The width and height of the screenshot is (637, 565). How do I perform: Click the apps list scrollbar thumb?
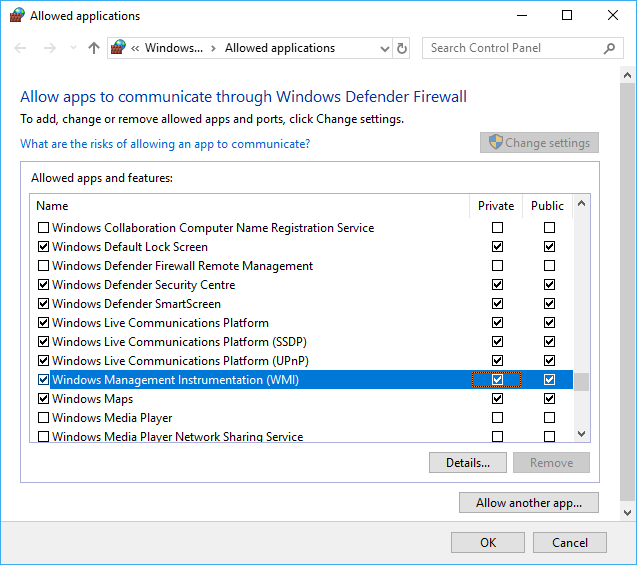tap(581, 382)
